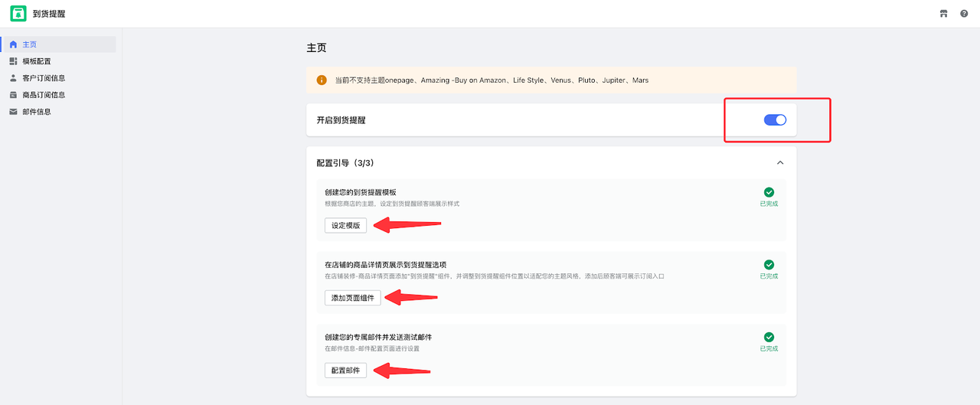Click the 设定模版 button
The image size is (980, 405).
pos(345,225)
